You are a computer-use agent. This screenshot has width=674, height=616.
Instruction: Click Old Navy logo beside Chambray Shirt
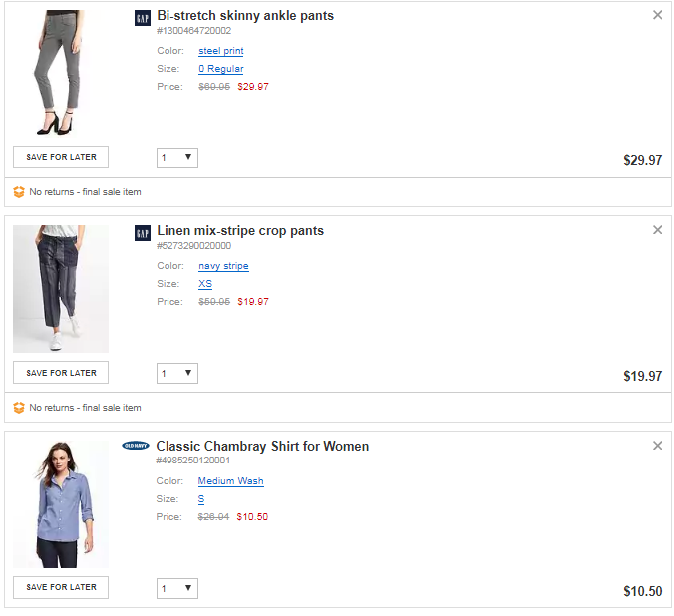tap(136, 446)
